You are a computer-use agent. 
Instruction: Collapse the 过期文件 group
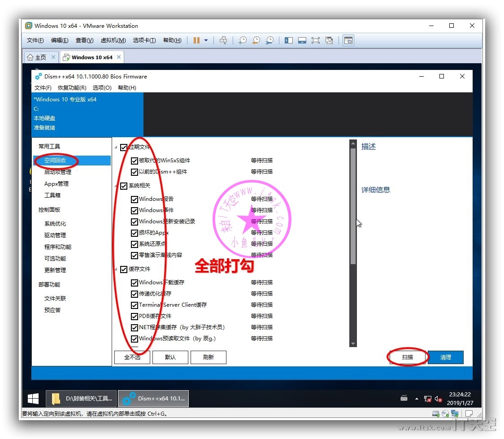click(x=116, y=147)
